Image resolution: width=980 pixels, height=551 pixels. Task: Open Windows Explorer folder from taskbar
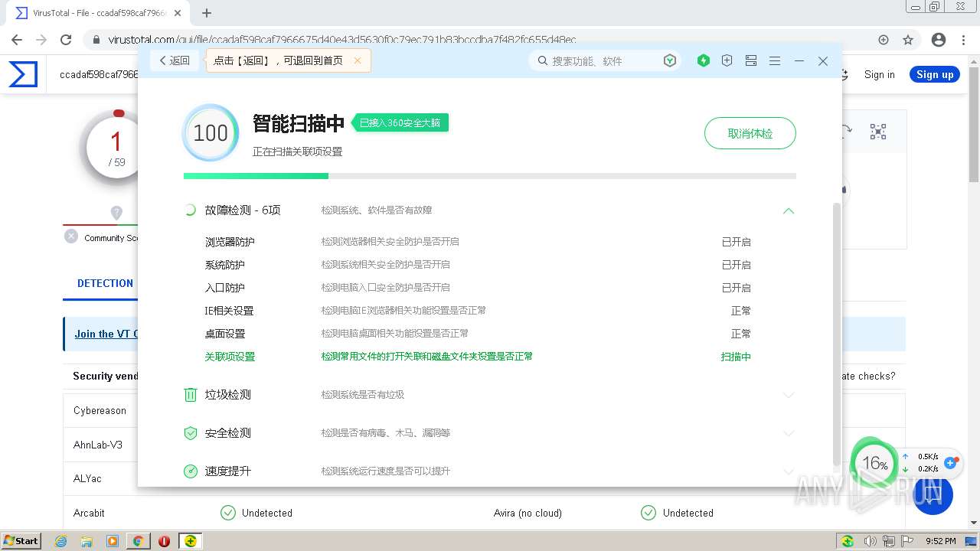[x=87, y=541]
